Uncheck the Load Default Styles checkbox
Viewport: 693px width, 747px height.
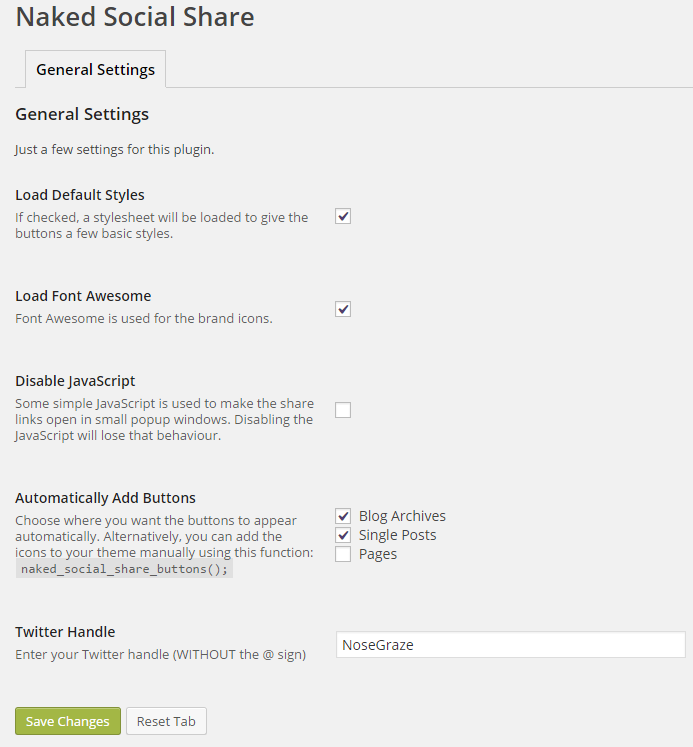pyautogui.click(x=343, y=216)
